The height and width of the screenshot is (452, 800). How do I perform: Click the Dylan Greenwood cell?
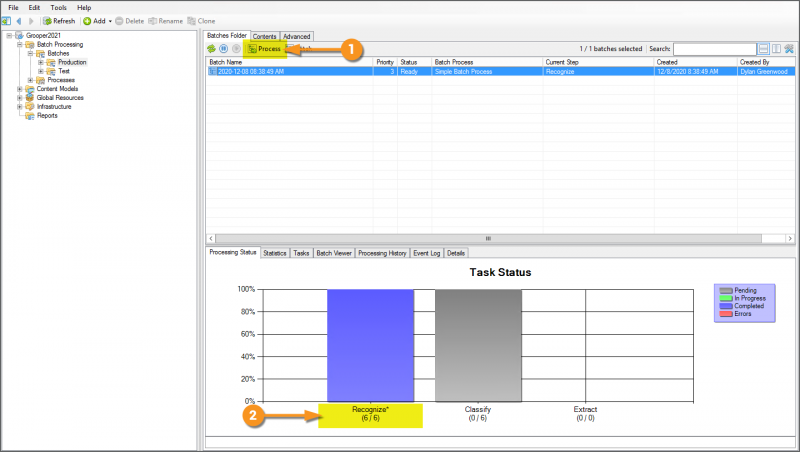766,71
